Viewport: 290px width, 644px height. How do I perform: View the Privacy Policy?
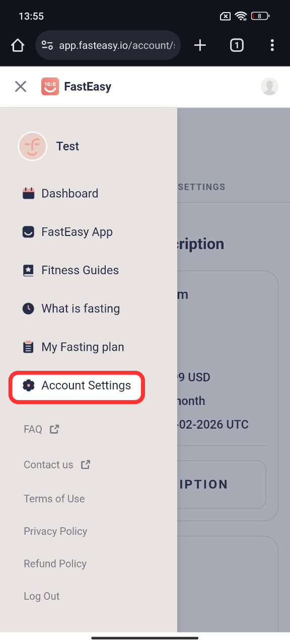pyautogui.click(x=55, y=531)
